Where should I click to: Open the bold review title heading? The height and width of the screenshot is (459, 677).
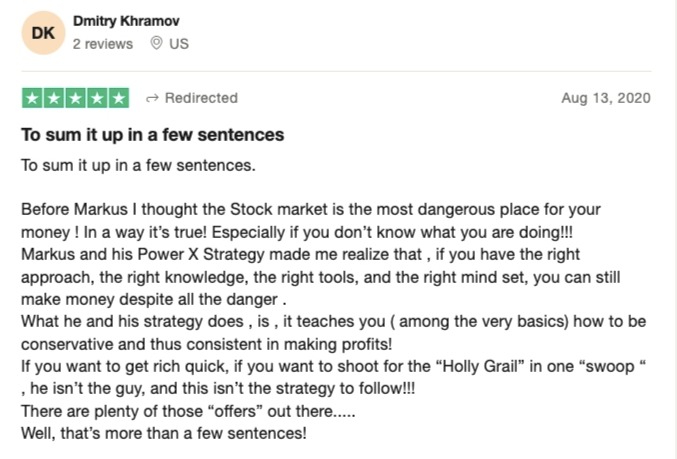152,135
